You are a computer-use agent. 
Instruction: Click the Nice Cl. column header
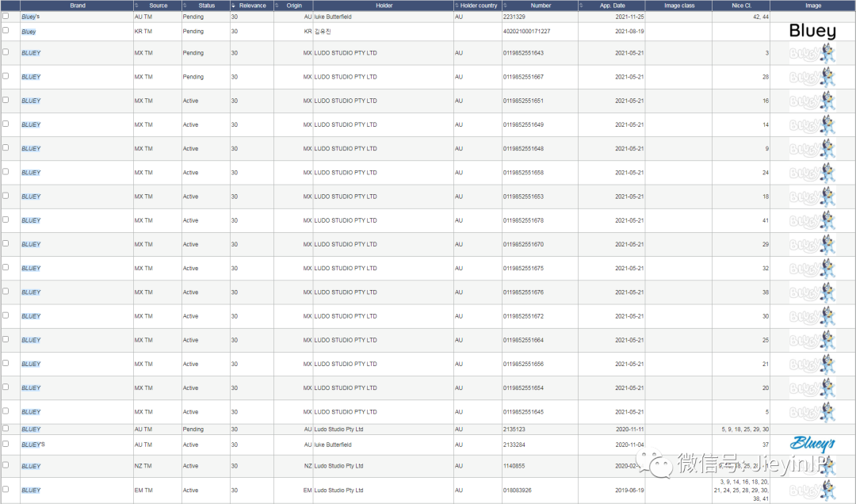tap(741, 6)
